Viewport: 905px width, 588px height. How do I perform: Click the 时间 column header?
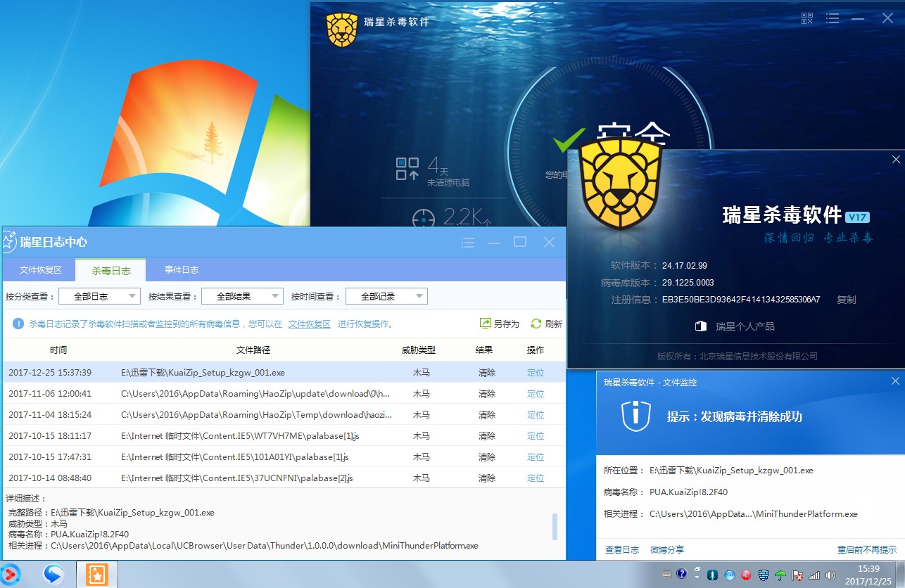58,350
